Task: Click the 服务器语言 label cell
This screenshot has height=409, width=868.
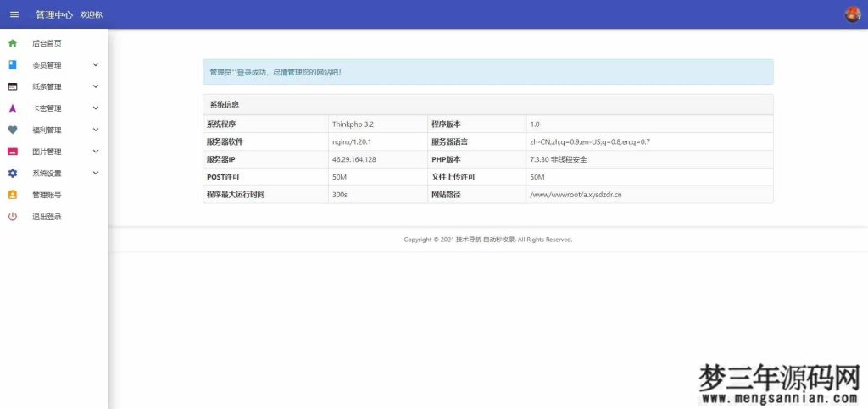Action: [x=476, y=142]
